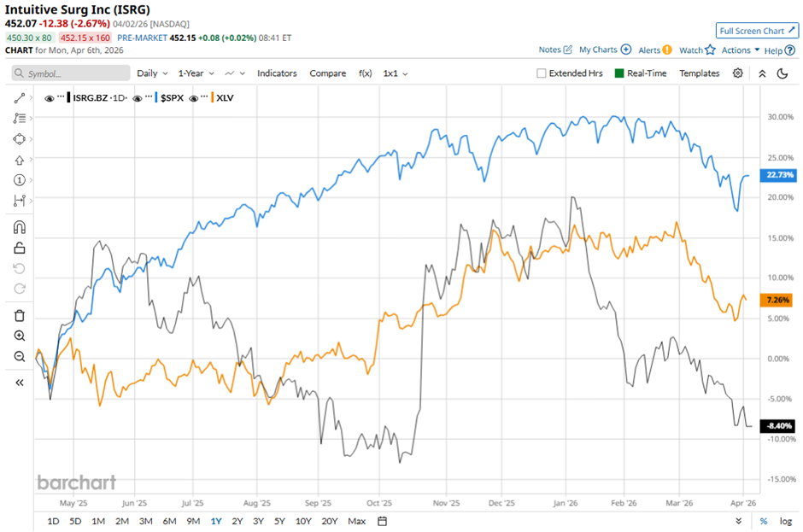
Task: Hide the $SPX series with eye icon
Action: point(139,98)
